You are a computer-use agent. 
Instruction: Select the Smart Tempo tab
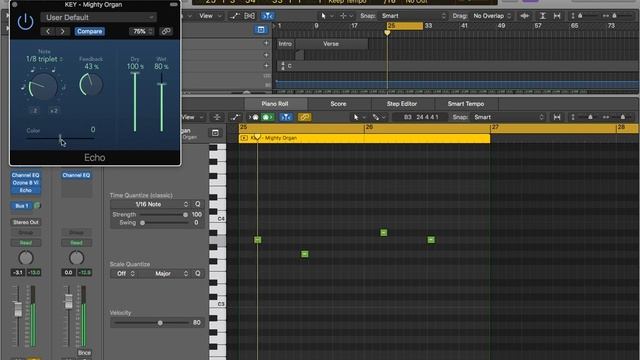click(x=466, y=104)
